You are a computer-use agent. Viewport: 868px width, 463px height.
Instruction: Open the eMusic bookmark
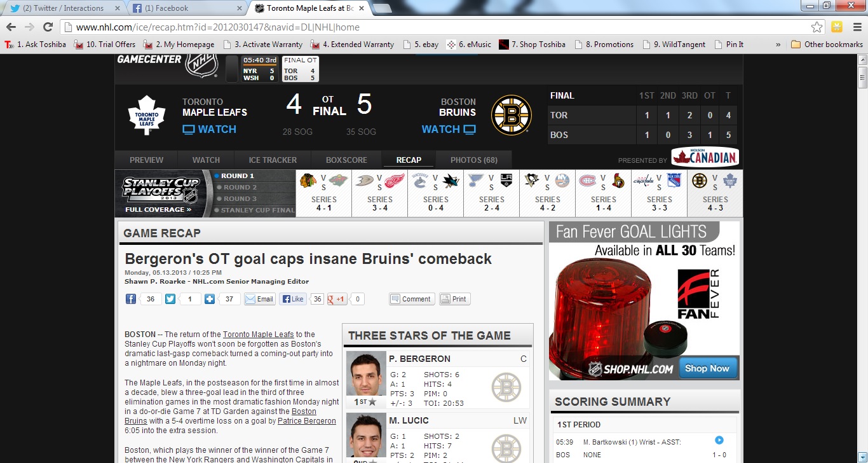[469, 45]
